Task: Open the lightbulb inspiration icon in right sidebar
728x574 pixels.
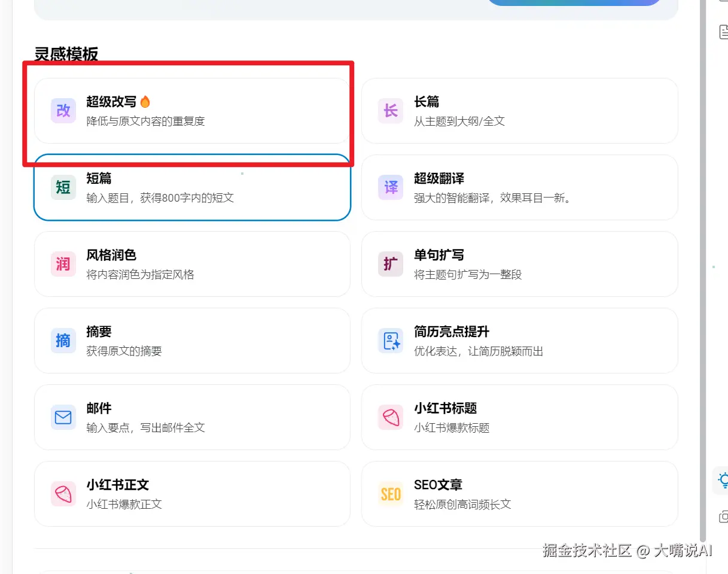Action: click(x=723, y=479)
